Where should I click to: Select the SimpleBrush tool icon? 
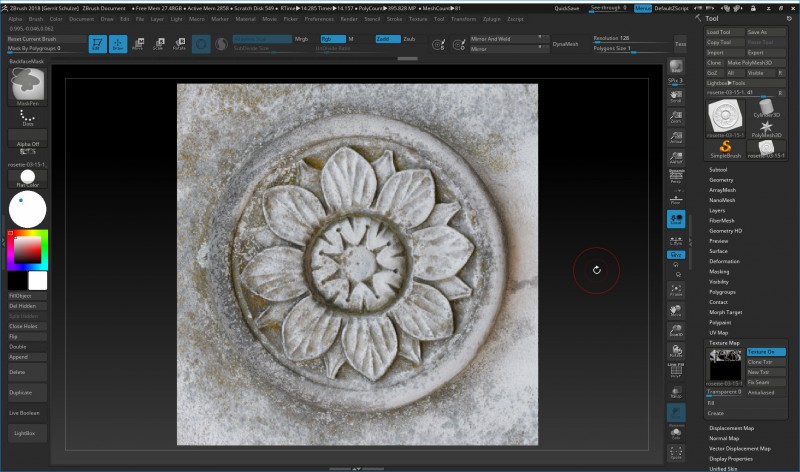pyautogui.click(x=725, y=150)
